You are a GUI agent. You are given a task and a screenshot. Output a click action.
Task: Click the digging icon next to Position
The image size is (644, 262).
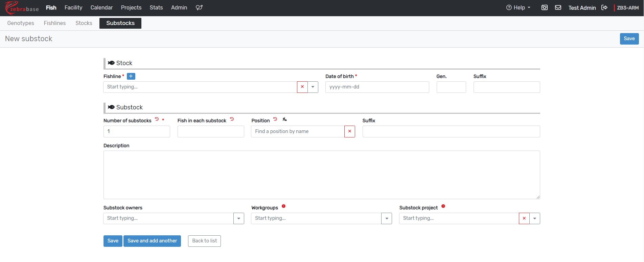point(285,119)
